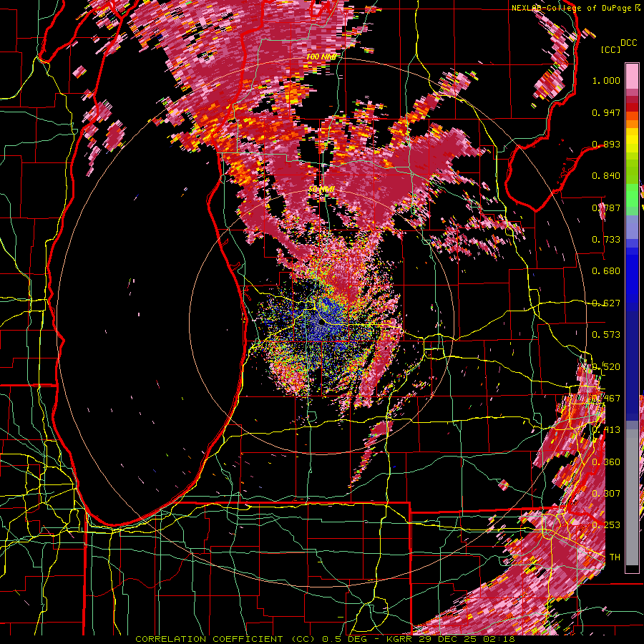Click the TH label at legend bottom
This screenshot has height=644, width=644.
click(x=615, y=557)
